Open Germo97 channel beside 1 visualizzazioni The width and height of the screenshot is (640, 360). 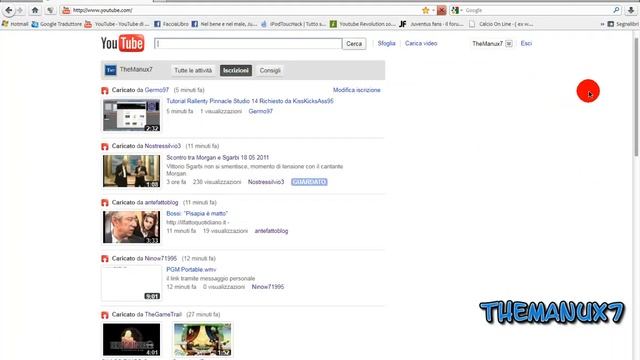coord(260,111)
